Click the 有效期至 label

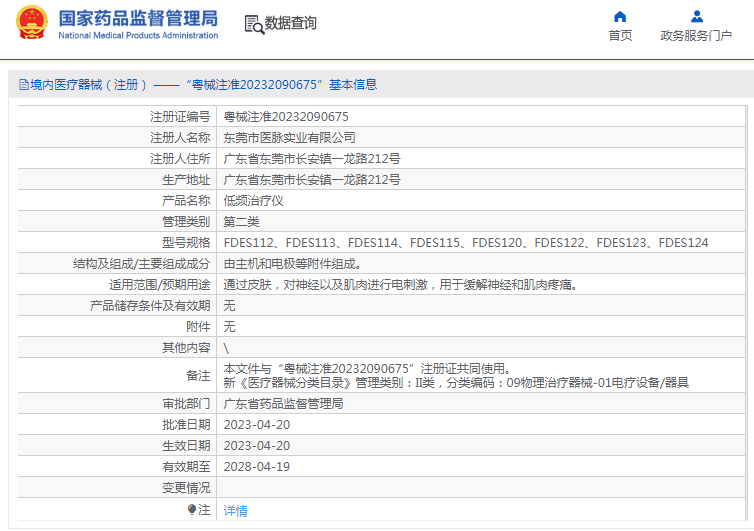point(186,467)
